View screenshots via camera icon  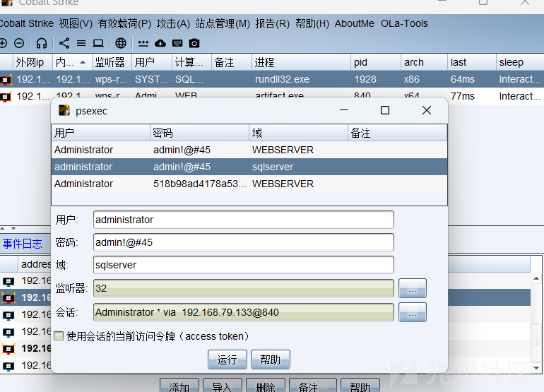(194, 43)
